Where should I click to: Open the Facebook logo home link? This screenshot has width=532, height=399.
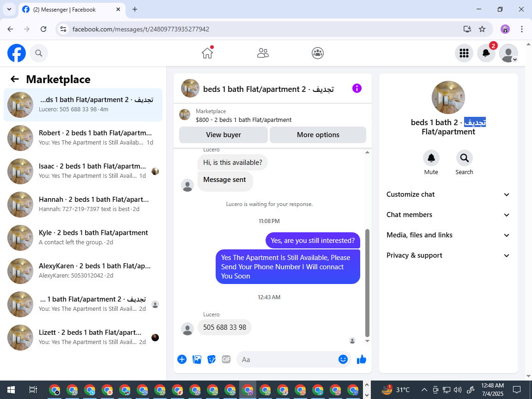pyautogui.click(x=17, y=53)
